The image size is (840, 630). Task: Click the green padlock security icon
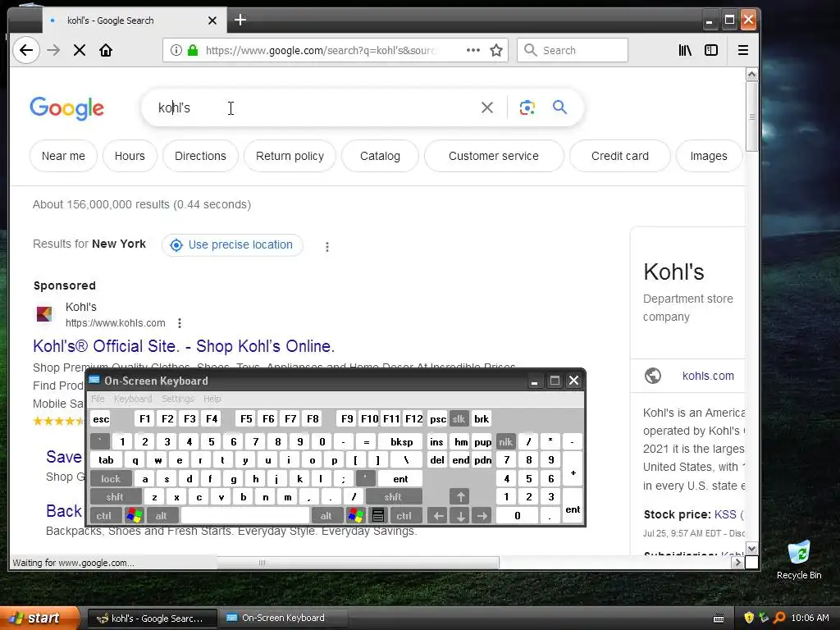193,50
